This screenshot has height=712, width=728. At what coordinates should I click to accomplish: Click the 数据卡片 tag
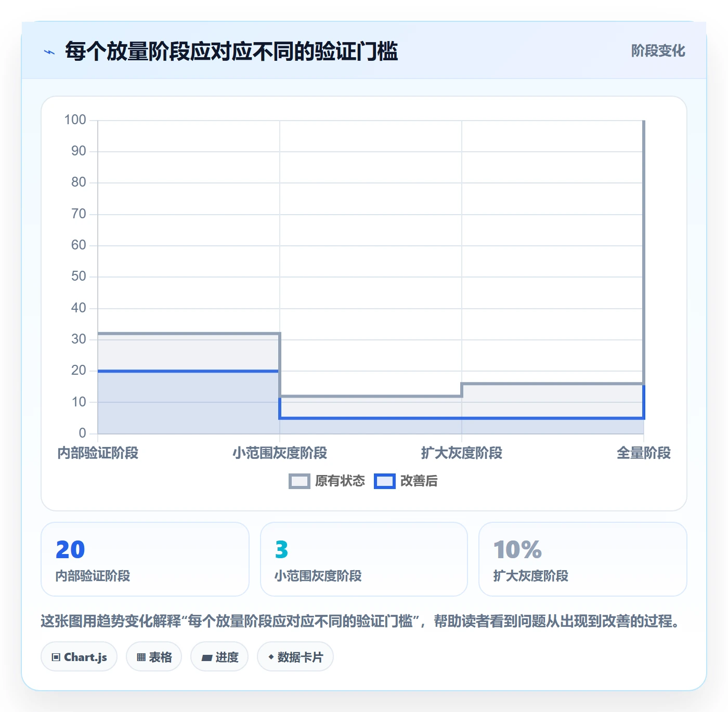(x=295, y=657)
